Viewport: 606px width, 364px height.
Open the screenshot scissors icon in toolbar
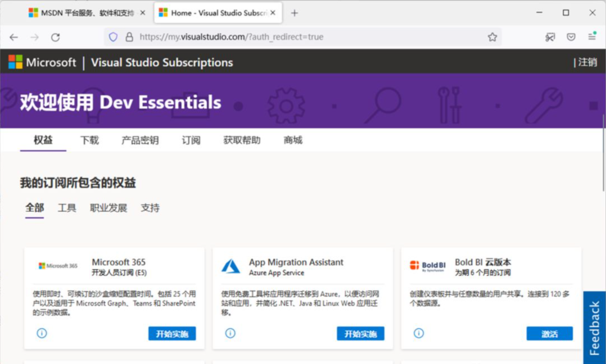pos(550,37)
